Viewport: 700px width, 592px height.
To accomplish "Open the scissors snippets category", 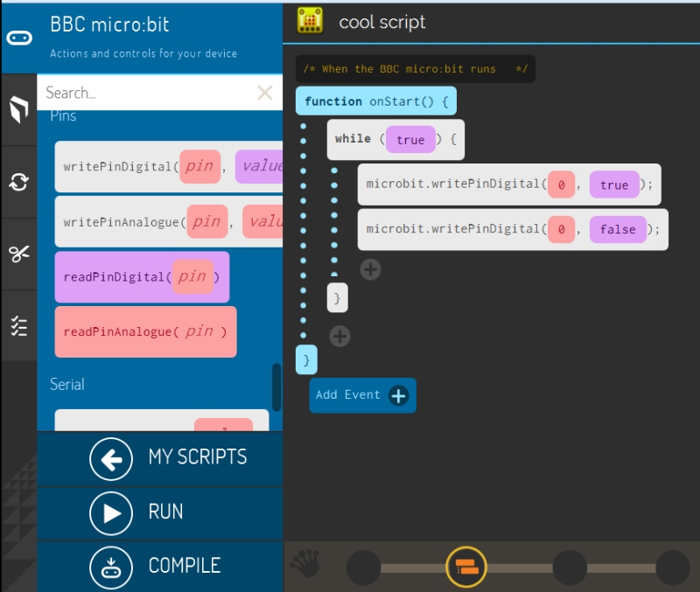I will pos(18,254).
